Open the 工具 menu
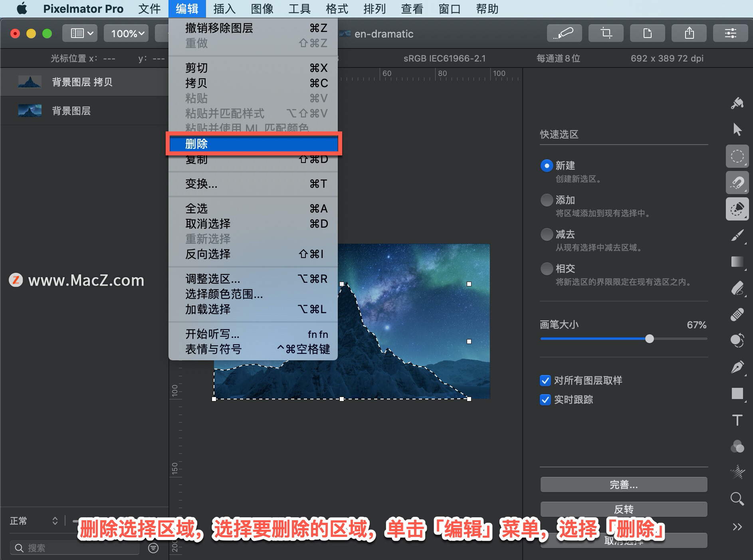The width and height of the screenshot is (753, 560). click(x=299, y=9)
